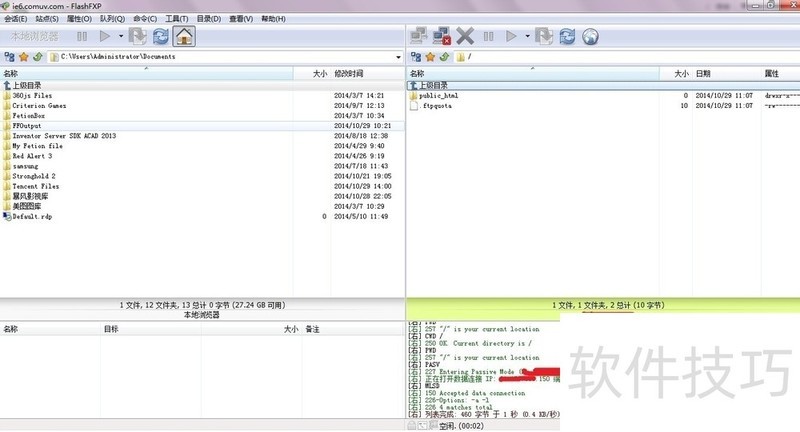The image size is (800, 432).
Task: Click the Disconnect icon with the red mark
Action: click(441, 36)
